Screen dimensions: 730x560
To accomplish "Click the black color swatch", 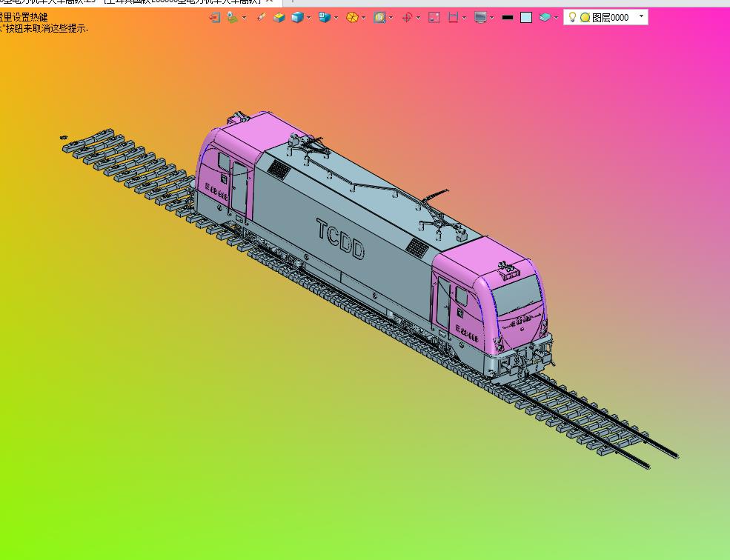I will pyautogui.click(x=508, y=18).
